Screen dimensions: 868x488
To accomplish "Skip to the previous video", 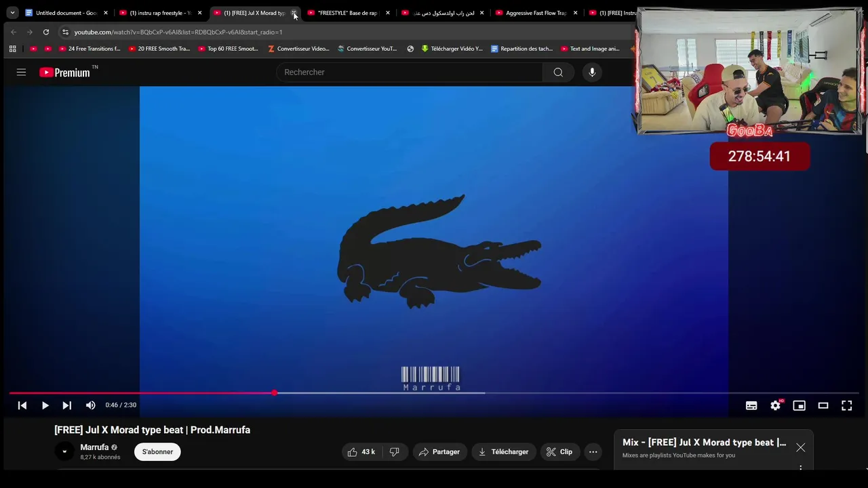I will tap(22, 405).
